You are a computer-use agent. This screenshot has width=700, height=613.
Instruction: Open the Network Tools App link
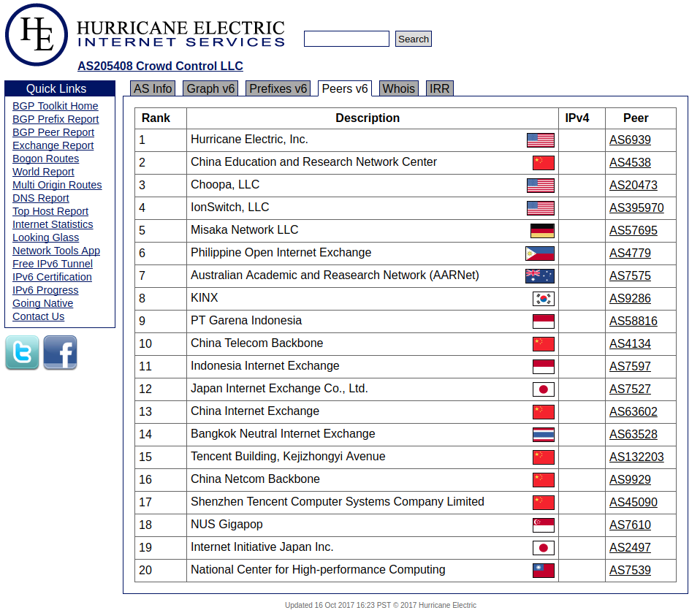(56, 251)
